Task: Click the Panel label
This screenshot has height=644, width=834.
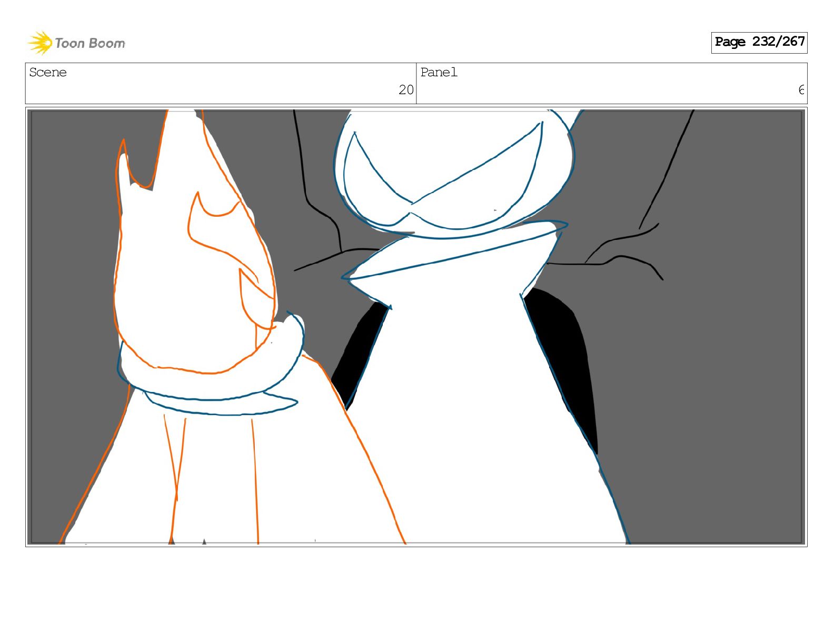Action: tap(439, 73)
